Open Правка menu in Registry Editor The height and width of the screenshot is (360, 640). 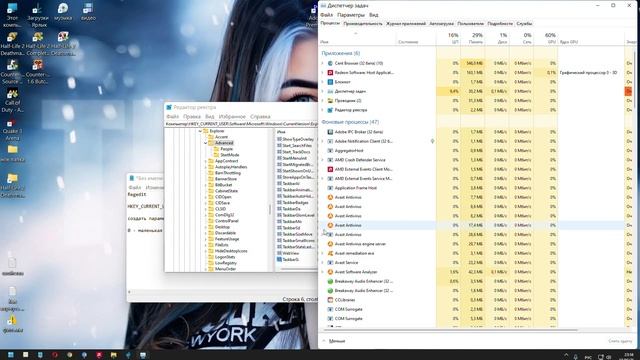pos(191,117)
